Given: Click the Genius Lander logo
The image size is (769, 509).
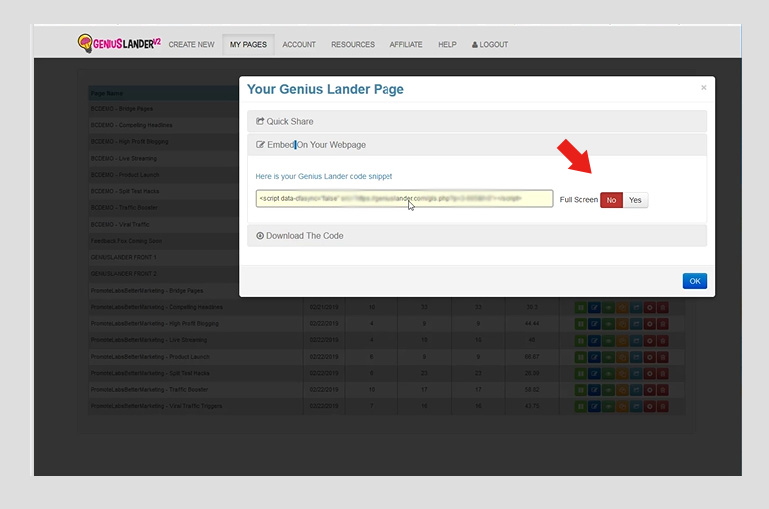Looking at the screenshot, I should coord(119,43).
